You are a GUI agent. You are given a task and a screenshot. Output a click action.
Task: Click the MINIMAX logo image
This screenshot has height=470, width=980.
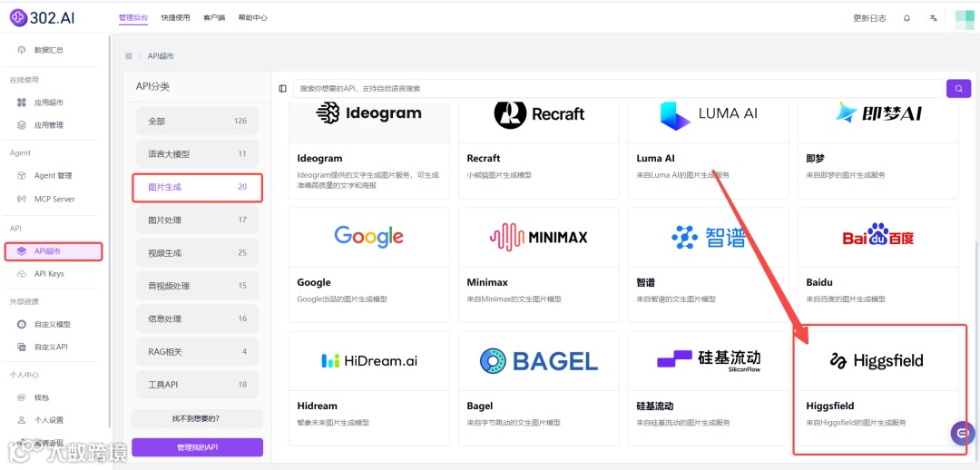[x=539, y=237]
